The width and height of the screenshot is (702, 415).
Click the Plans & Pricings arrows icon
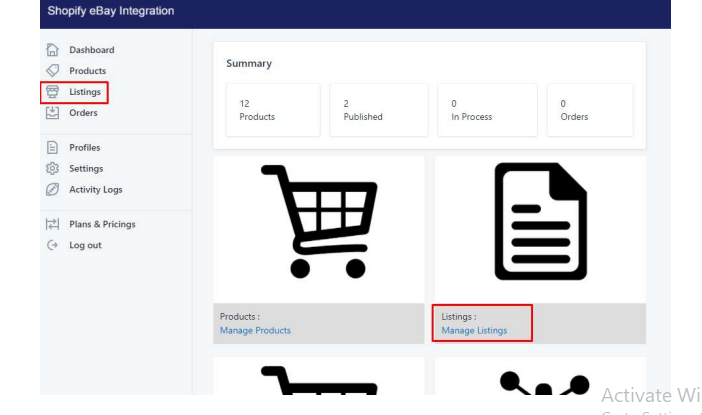tap(52, 224)
